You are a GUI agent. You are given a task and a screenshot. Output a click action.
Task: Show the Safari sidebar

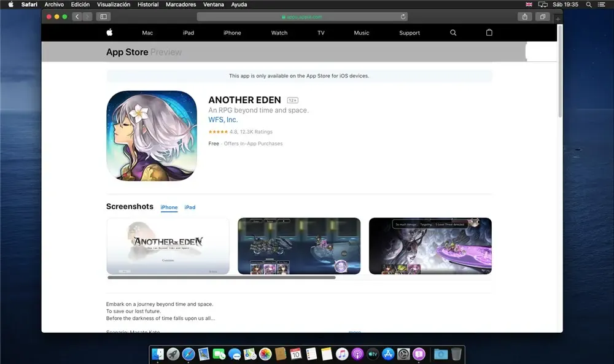(103, 17)
